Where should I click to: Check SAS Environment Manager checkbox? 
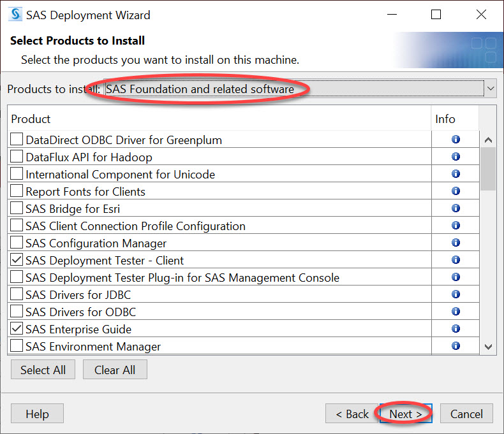pyautogui.click(x=17, y=345)
